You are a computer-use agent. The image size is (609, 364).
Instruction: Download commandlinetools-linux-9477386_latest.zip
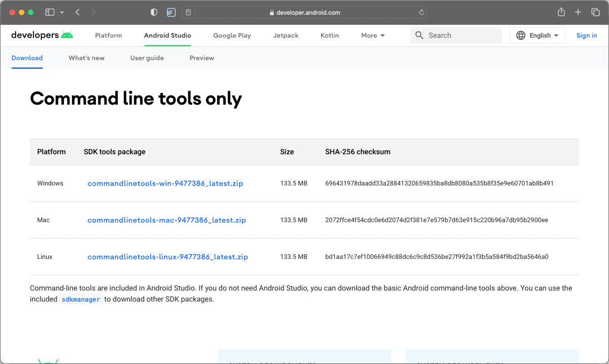click(x=167, y=257)
